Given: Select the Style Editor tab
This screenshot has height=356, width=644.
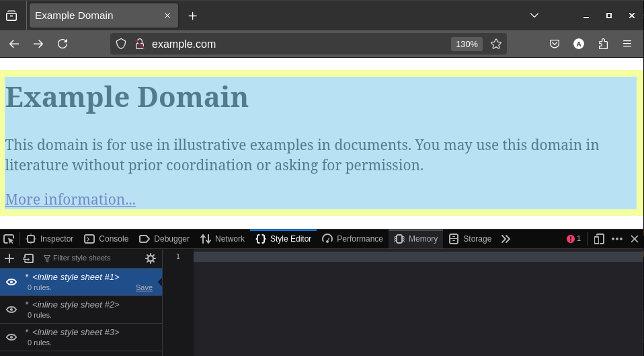Looking at the screenshot, I should click(x=284, y=239).
